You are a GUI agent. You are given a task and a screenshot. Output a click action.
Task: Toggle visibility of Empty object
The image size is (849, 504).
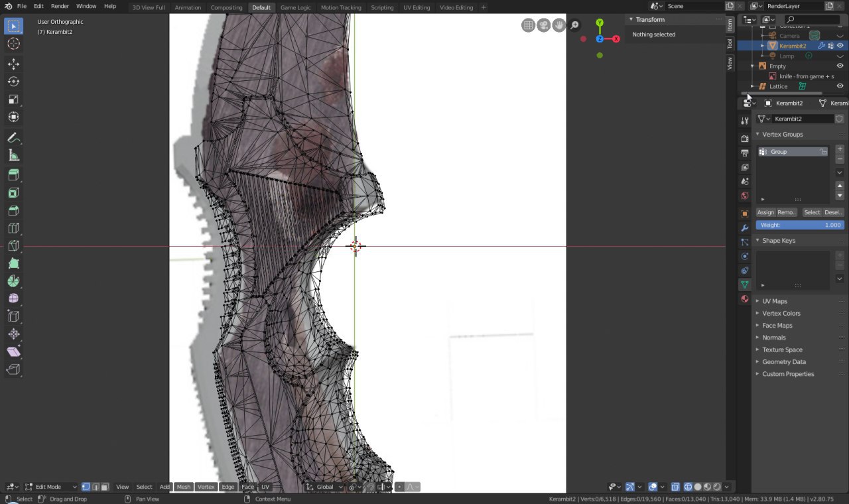click(x=840, y=66)
